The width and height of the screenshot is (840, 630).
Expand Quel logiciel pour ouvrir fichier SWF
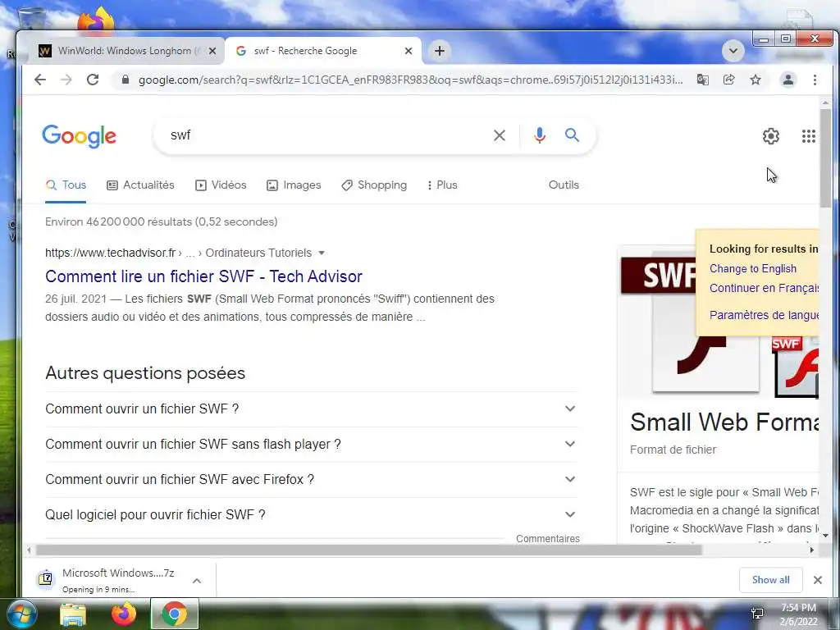click(x=311, y=515)
